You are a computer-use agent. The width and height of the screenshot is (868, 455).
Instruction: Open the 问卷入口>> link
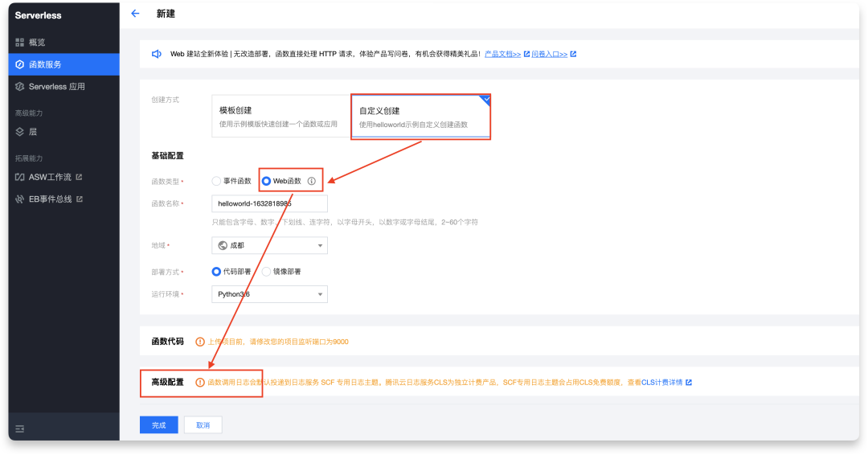(x=550, y=54)
